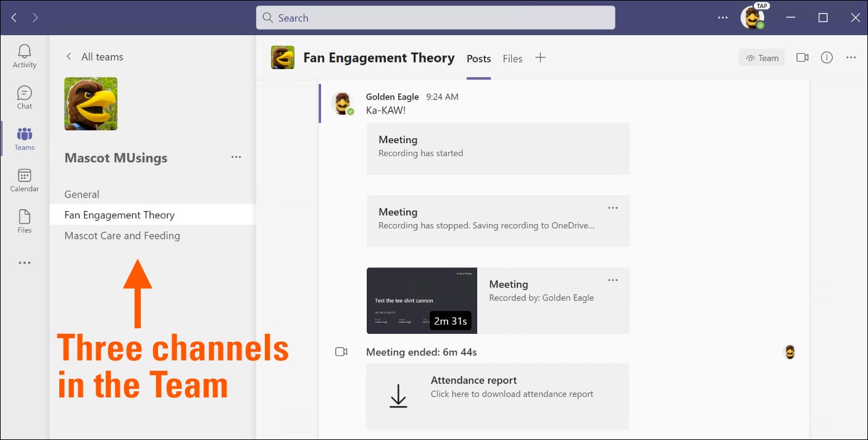Click the attendance report download icon

398,396
